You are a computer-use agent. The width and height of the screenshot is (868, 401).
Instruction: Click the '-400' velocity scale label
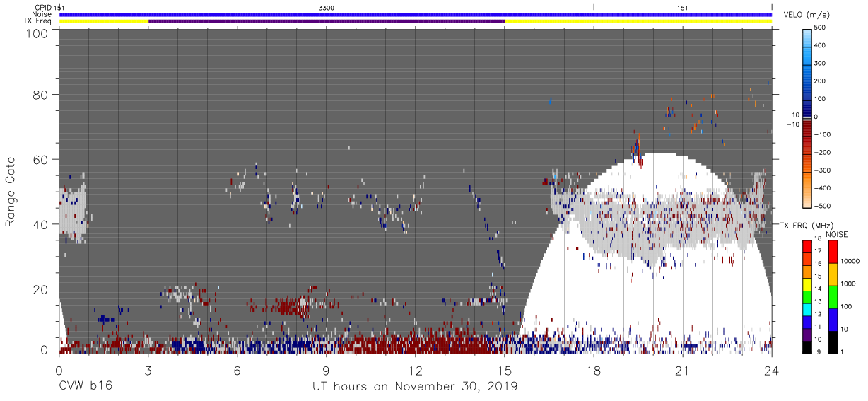[823, 188]
